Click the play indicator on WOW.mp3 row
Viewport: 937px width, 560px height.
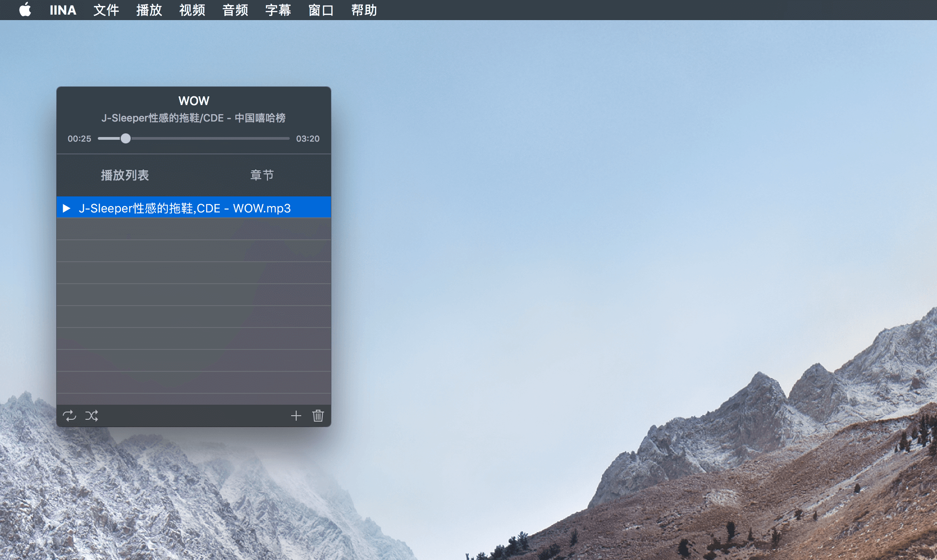click(67, 208)
